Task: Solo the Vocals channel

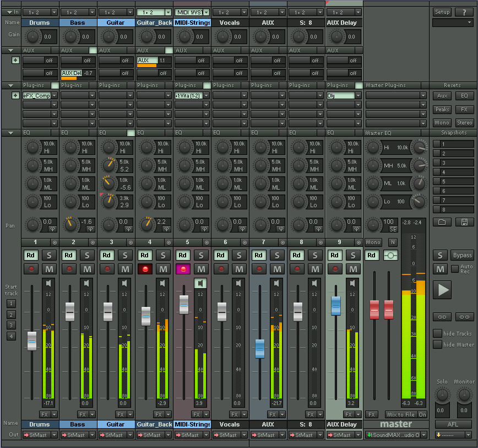Action: (238, 255)
